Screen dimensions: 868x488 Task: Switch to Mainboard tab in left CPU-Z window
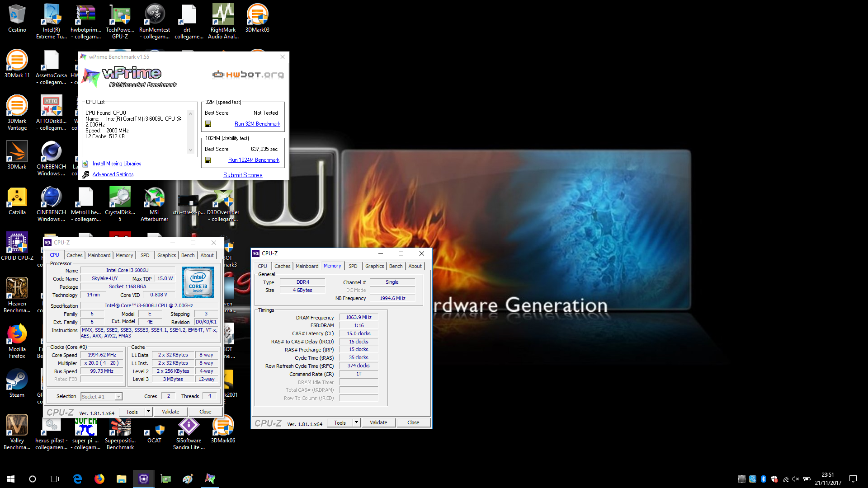99,255
